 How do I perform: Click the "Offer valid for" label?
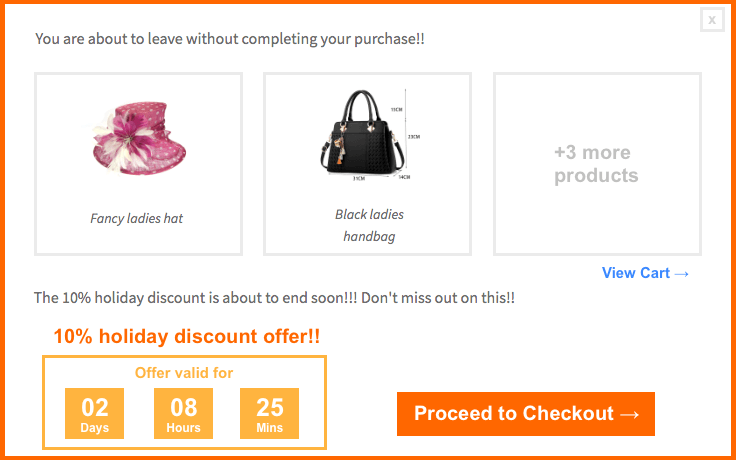[184, 373]
